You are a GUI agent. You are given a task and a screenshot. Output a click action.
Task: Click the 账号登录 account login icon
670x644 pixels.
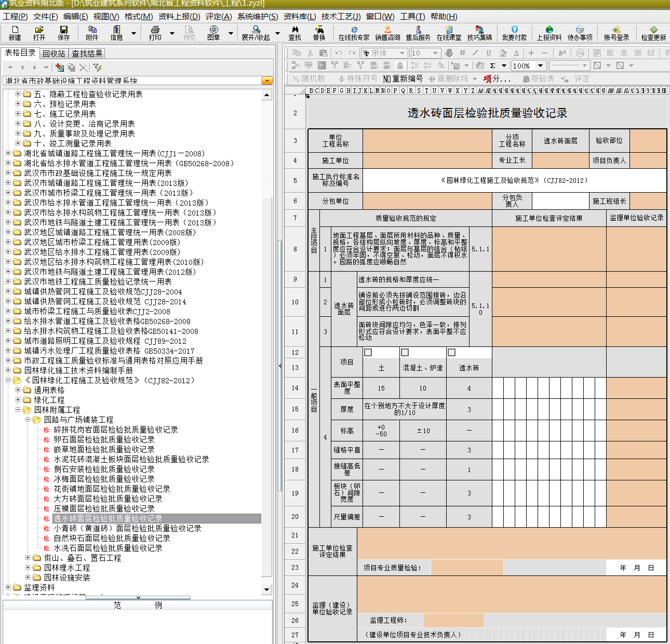click(617, 33)
